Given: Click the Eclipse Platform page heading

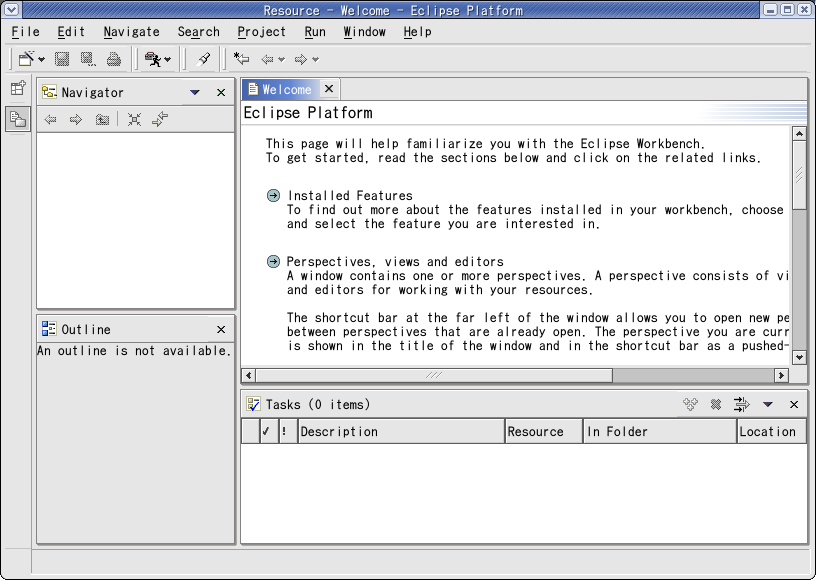Looking at the screenshot, I should click(x=308, y=113).
